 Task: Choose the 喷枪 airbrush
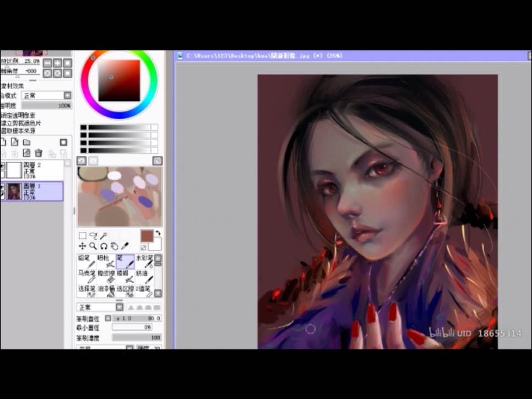(x=106, y=261)
